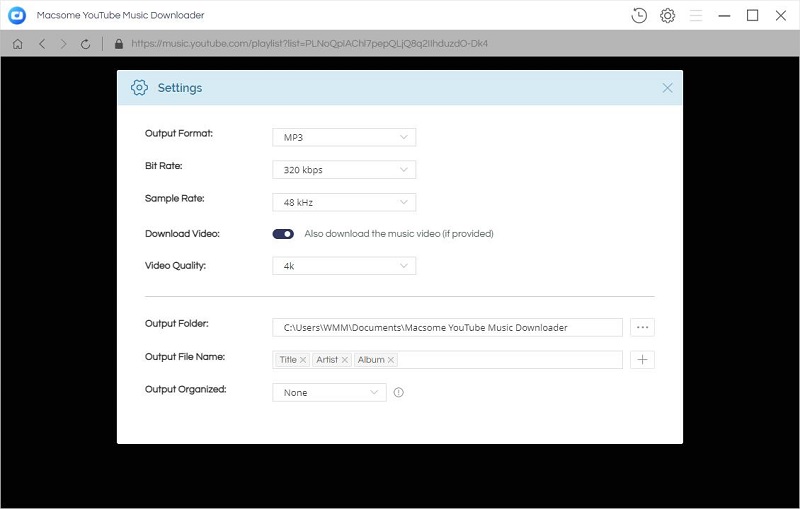Open the download history clock icon
Image resolution: width=800 pixels, height=509 pixels.
pyautogui.click(x=639, y=15)
